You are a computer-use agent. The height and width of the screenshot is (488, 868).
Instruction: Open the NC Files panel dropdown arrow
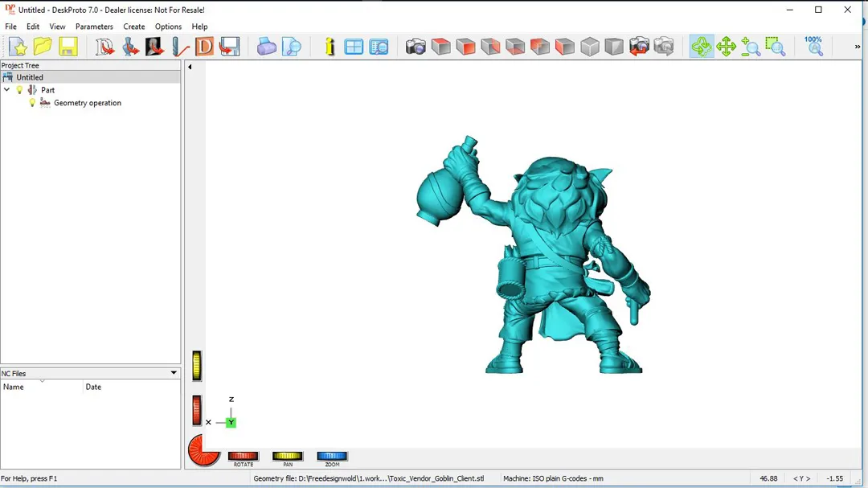(174, 373)
